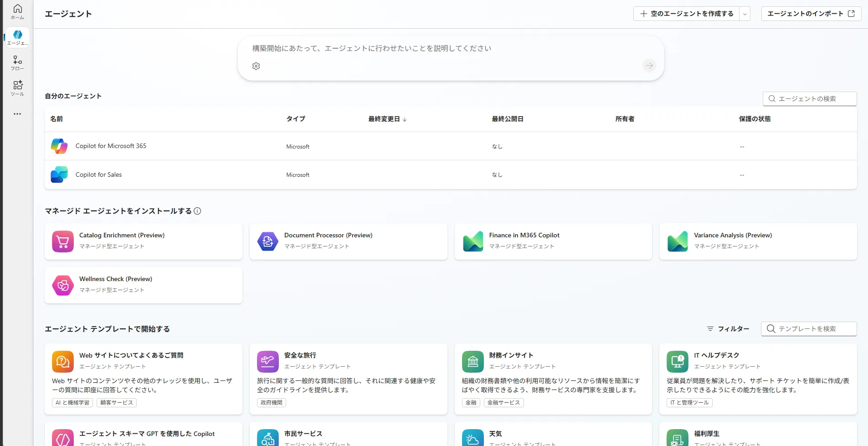Click the 政府機関 tag
Screen dimensions: 868x446
[x=272, y=403]
